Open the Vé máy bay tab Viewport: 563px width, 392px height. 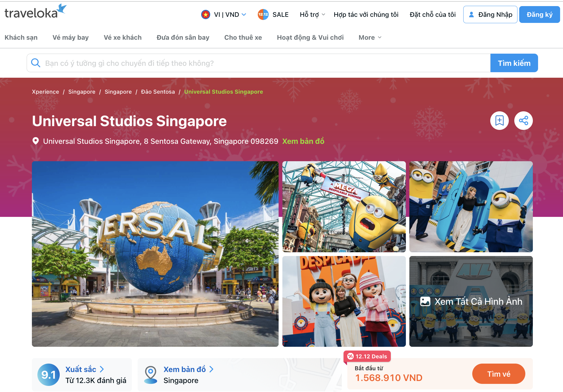pos(70,37)
